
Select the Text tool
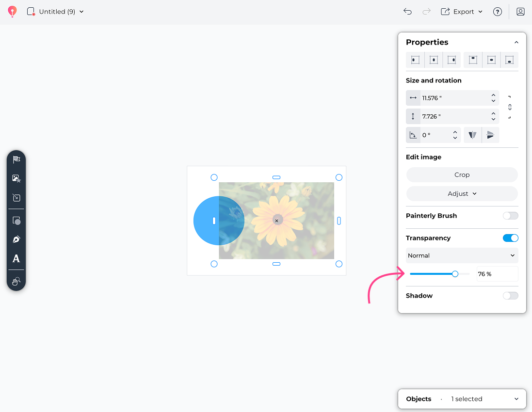[x=16, y=258]
